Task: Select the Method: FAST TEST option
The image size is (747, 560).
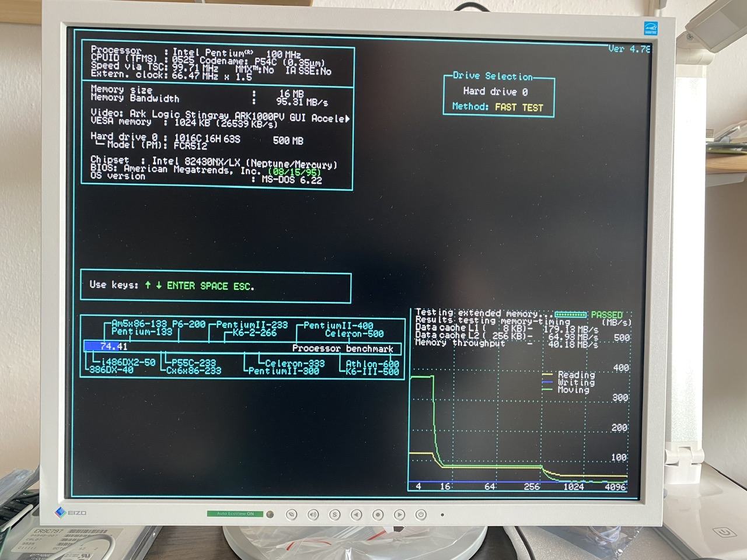Action: pos(497,107)
